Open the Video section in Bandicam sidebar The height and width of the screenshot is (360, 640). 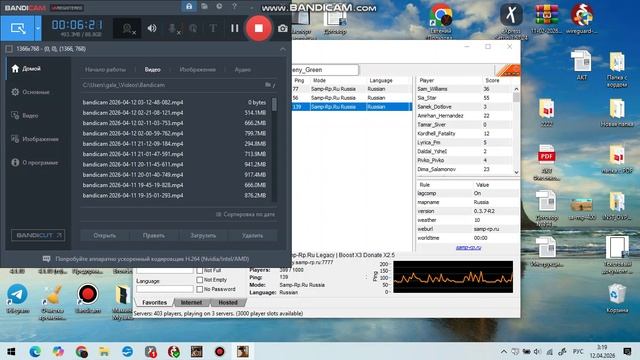(25, 116)
